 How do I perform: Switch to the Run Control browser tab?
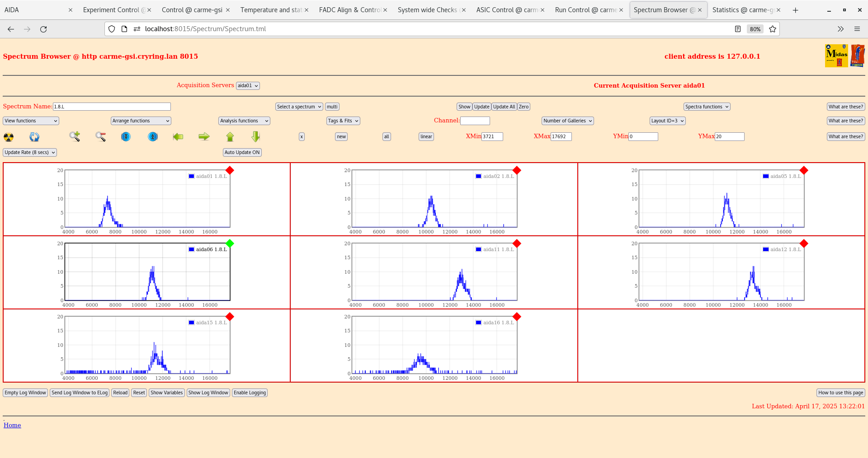coord(585,10)
